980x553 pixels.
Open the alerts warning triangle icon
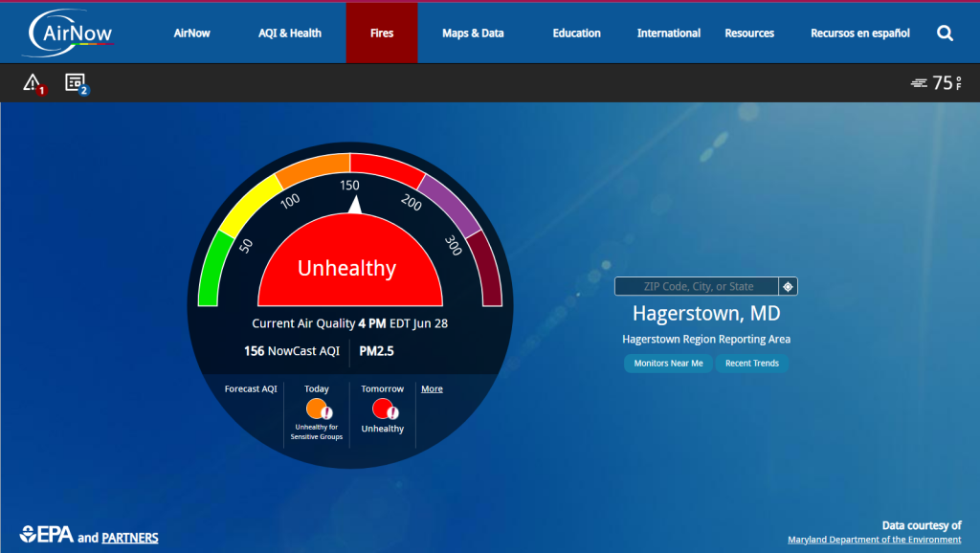(x=33, y=83)
